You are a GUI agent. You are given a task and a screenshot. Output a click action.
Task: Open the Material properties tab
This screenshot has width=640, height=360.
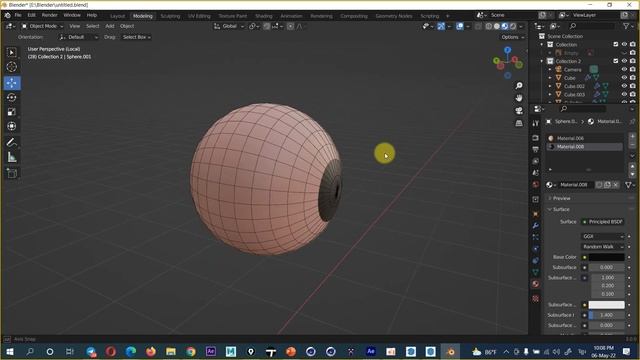pos(536,284)
